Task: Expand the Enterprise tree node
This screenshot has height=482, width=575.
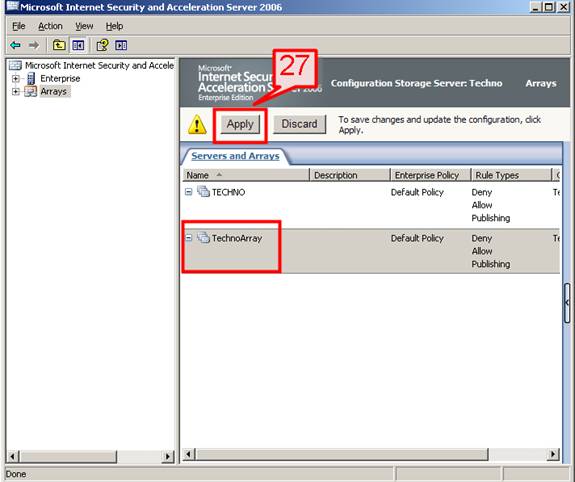Action: tap(15, 78)
